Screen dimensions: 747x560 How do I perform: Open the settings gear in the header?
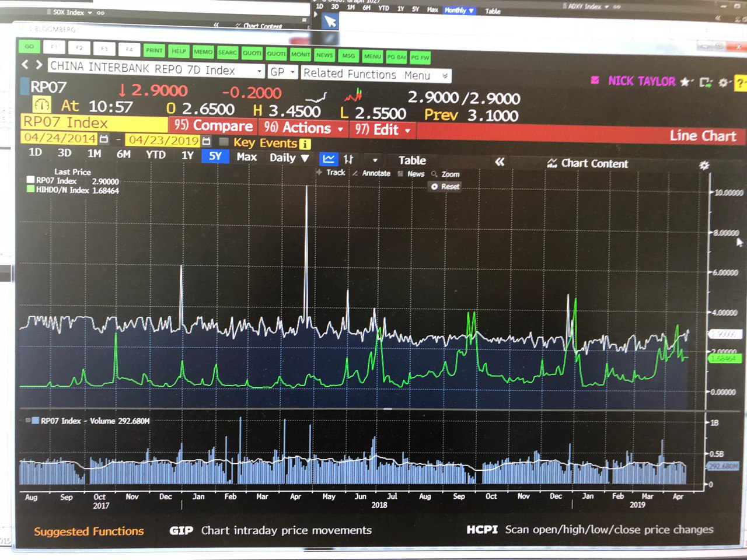(724, 83)
